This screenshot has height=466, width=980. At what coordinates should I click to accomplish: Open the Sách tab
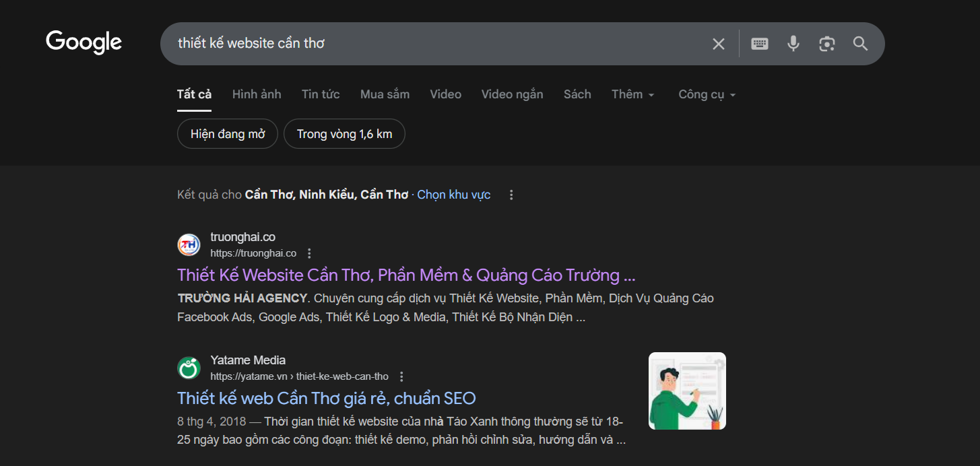click(577, 94)
